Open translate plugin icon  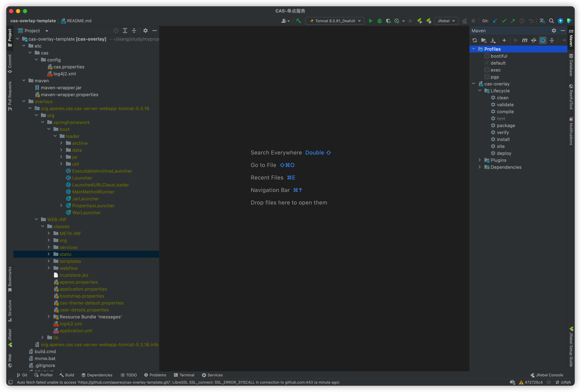542,21
